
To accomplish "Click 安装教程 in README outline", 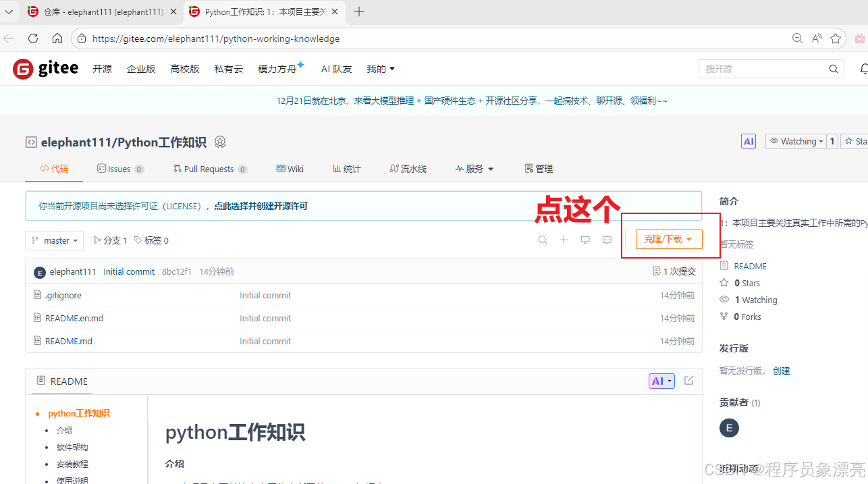I will (72, 464).
